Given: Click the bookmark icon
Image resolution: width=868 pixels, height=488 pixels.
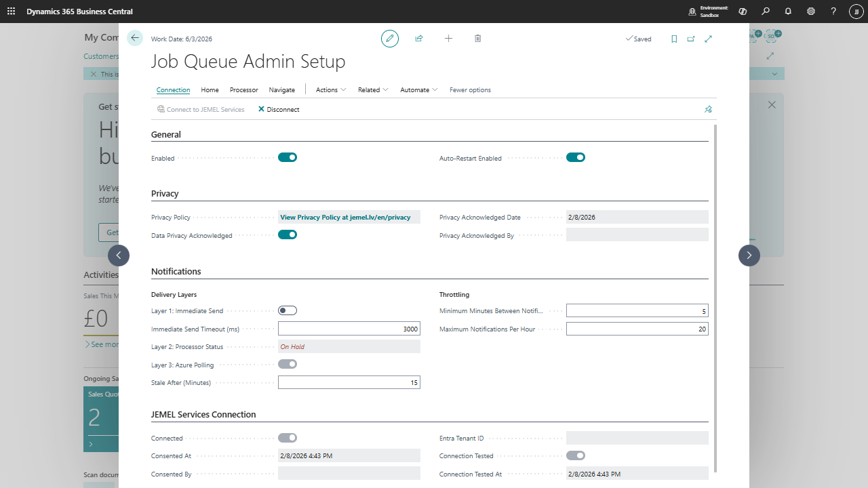Looking at the screenshot, I should point(674,39).
